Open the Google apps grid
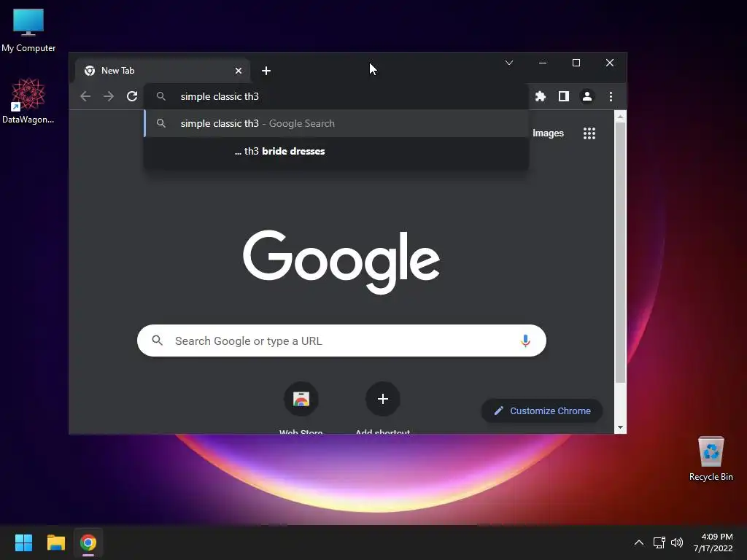The height and width of the screenshot is (560, 747). tap(589, 133)
